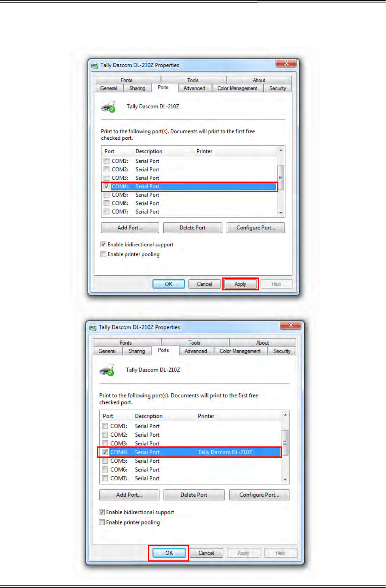
Task: Check COM6 port in lower dialog
Action: pyautogui.click(x=105, y=470)
